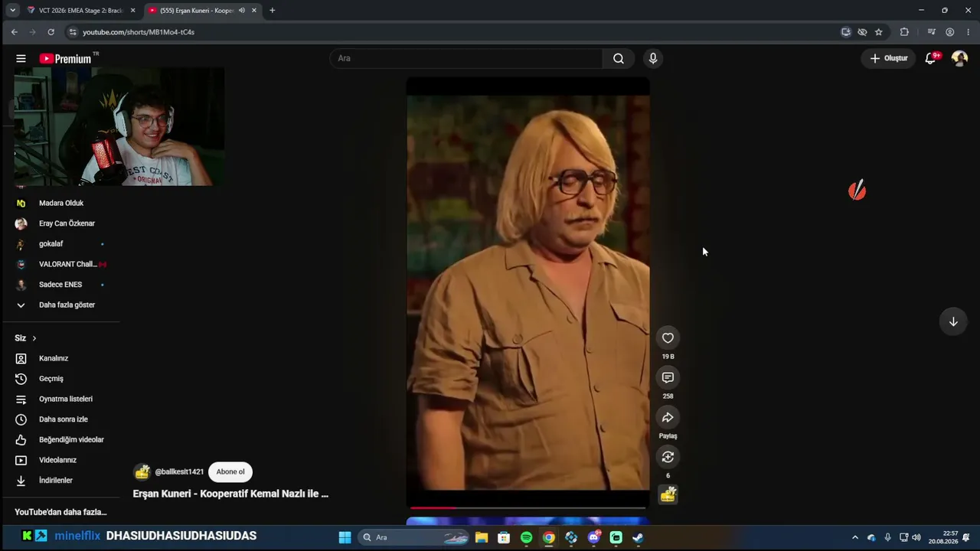Open Sadece ENES channel
980x551 pixels.
click(61, 285)
